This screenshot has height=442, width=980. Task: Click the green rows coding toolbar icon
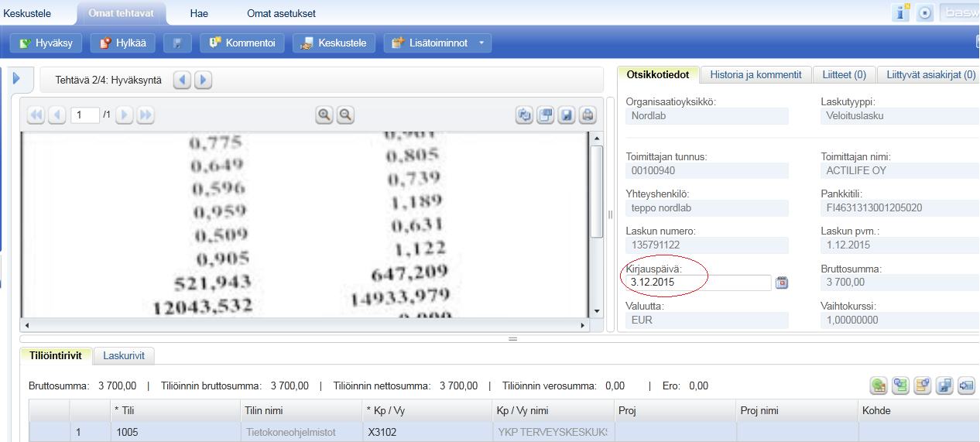pos(900,385)
